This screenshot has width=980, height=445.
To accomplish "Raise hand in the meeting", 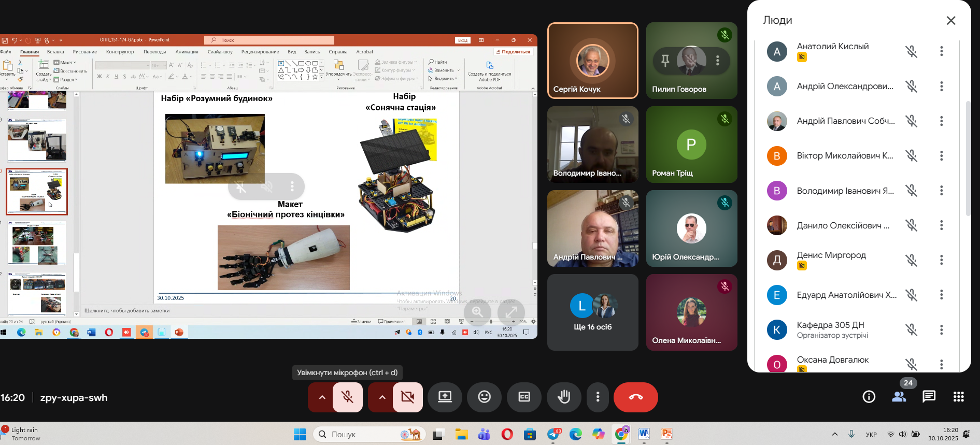I will click(564, 397).
